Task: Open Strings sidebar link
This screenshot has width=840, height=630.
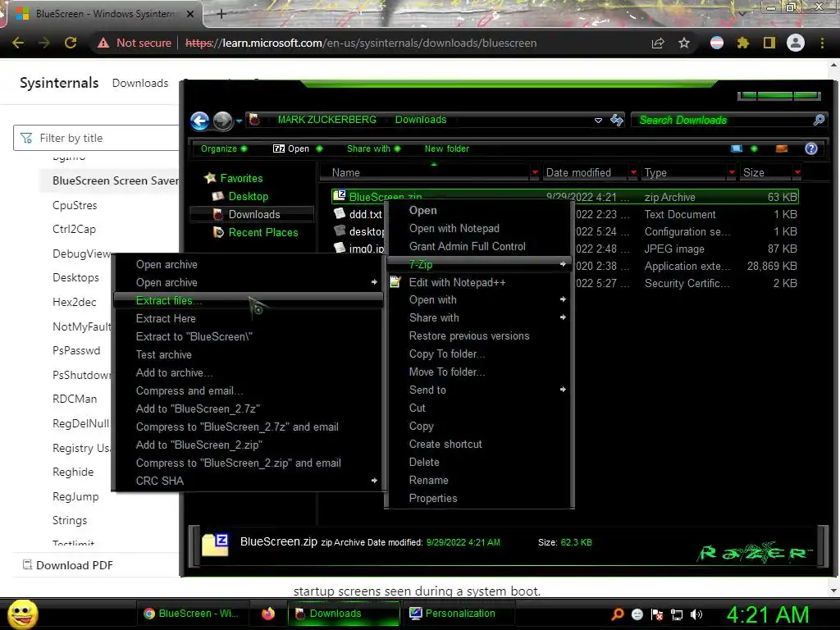Action: [70, 520]
